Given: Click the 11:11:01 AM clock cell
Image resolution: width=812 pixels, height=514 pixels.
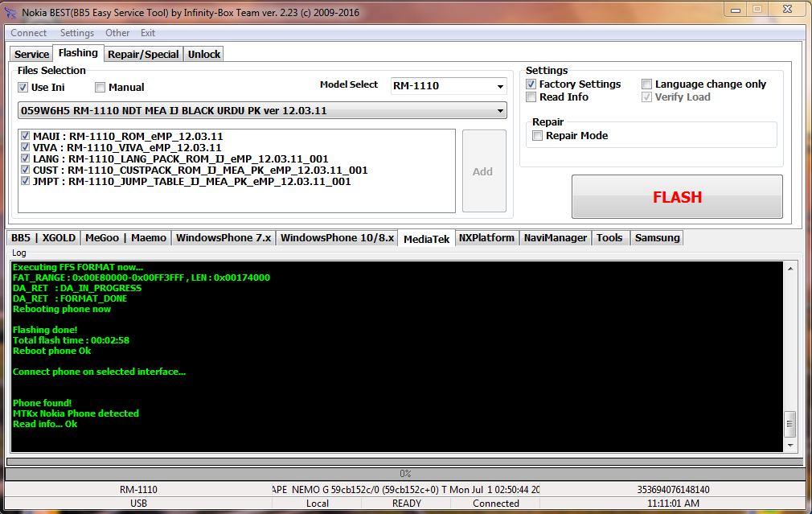Looking at the screenshot, I should tap(673, 503).
